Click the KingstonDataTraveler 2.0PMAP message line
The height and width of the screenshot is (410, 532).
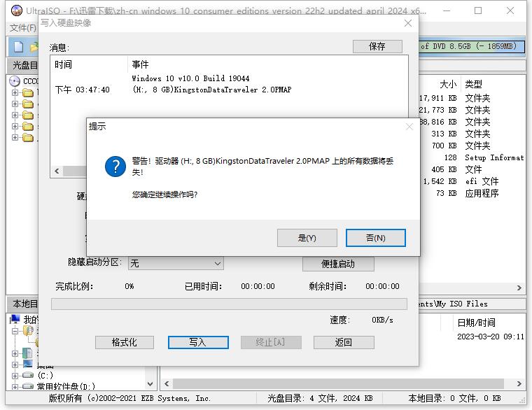pyautogui.click(x=211, y=90)
